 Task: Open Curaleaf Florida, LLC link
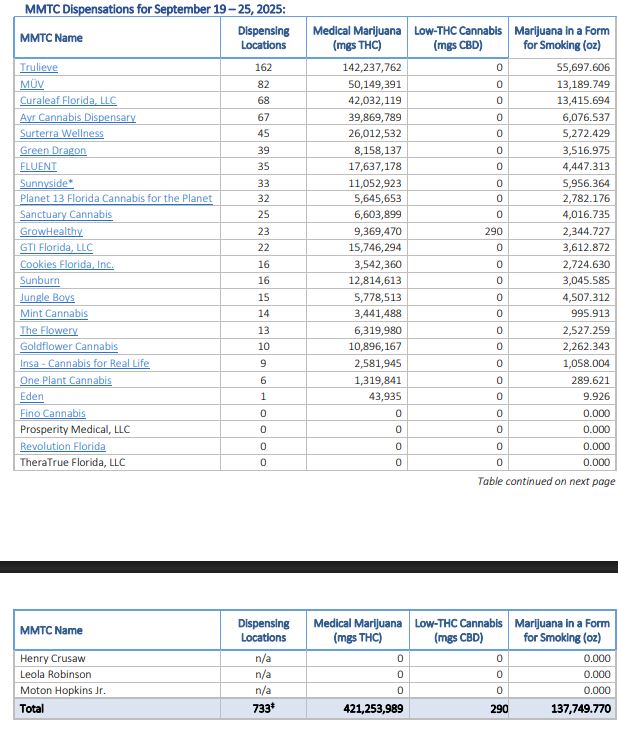[68, 101]
